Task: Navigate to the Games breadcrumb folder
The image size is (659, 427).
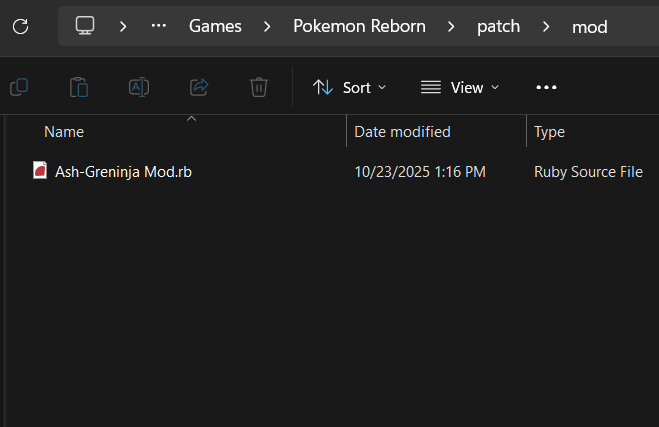Action: (x=216, y=26)
